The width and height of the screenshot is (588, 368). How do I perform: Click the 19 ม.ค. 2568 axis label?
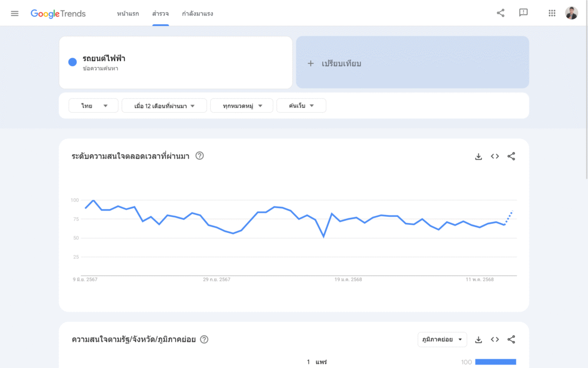(x=349, y=279)
